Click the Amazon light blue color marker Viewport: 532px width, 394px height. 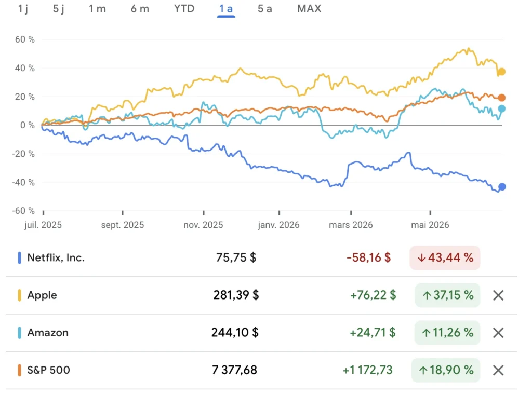pos(19,333)
